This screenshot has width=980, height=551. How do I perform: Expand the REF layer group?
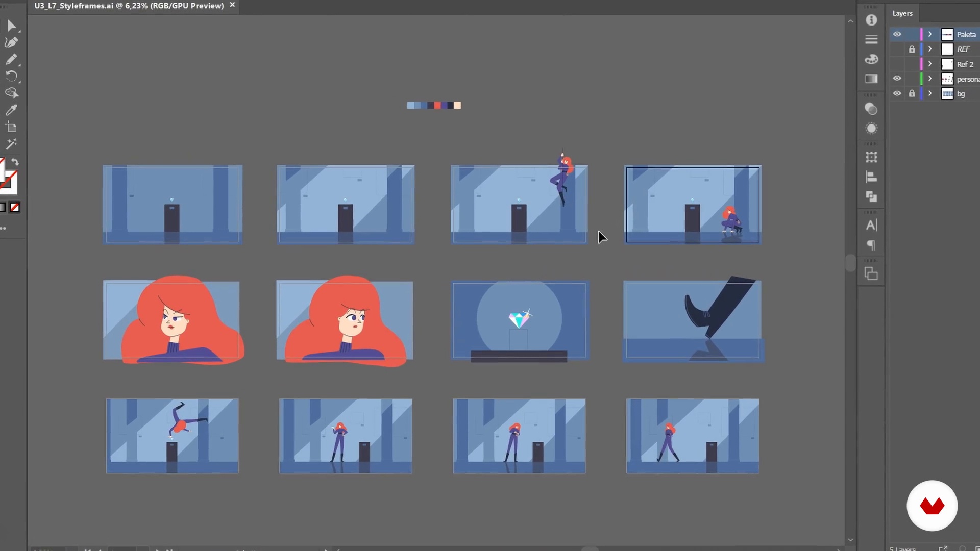pos(929,48)
